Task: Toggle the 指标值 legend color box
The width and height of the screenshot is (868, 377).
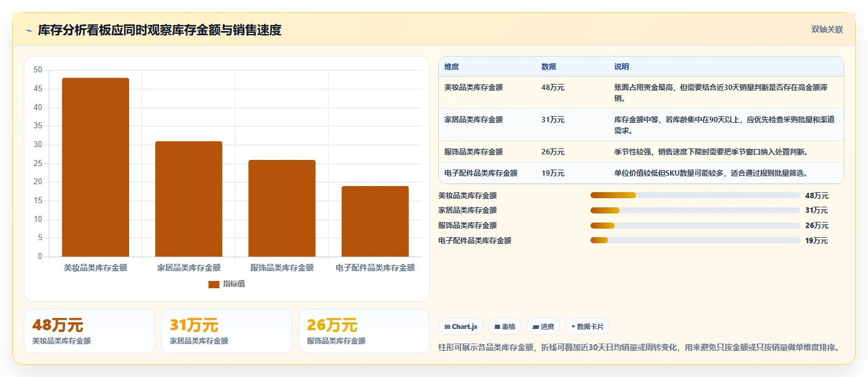Action: coord(214,284)
